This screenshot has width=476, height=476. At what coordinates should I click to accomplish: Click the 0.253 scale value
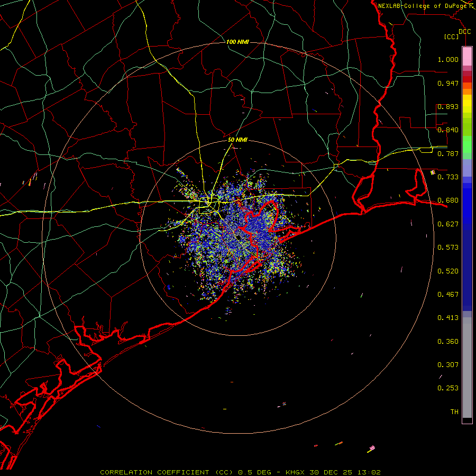tap(448, 388)
